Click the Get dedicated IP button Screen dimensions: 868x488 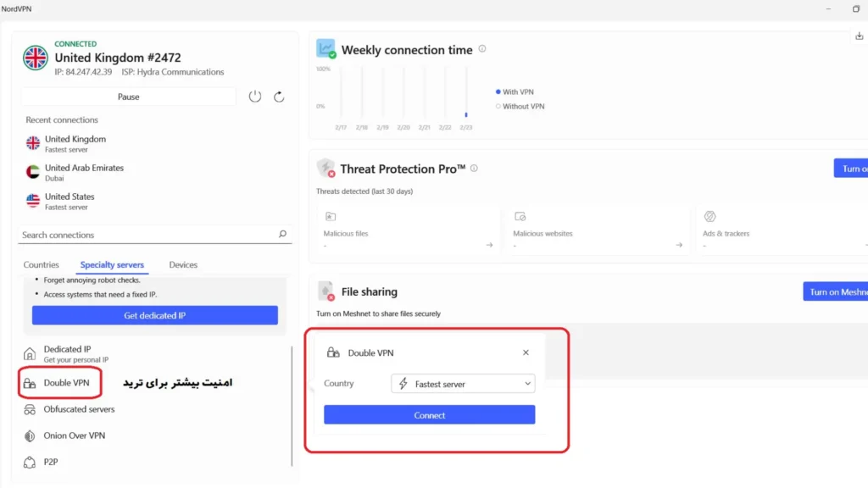point(155,315)
